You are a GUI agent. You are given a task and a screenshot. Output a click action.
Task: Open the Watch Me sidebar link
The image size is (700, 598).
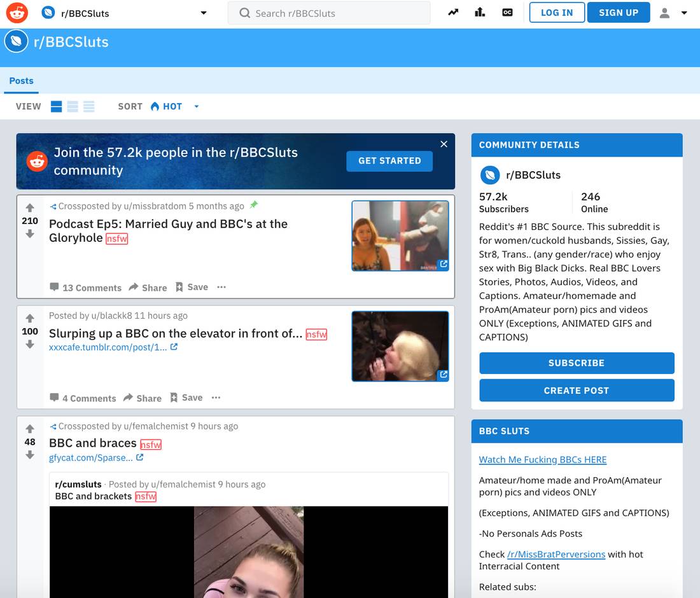click(542, 460)
